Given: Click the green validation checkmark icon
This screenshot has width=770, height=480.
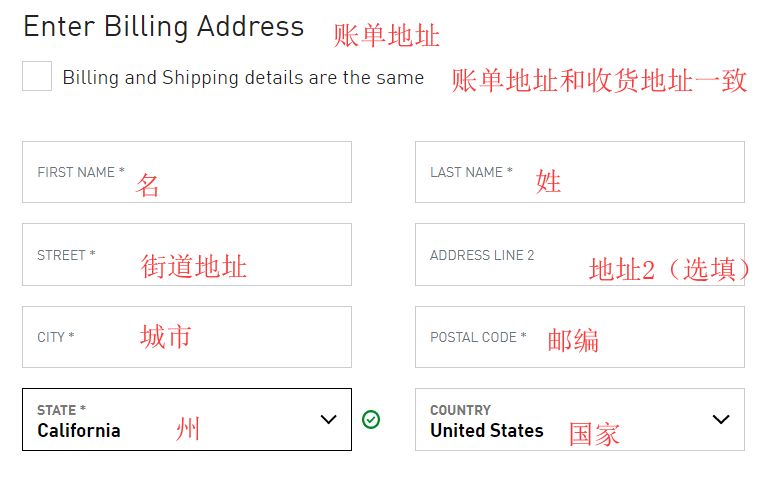Looking at the screenshot, I should [x=371, y=419].
